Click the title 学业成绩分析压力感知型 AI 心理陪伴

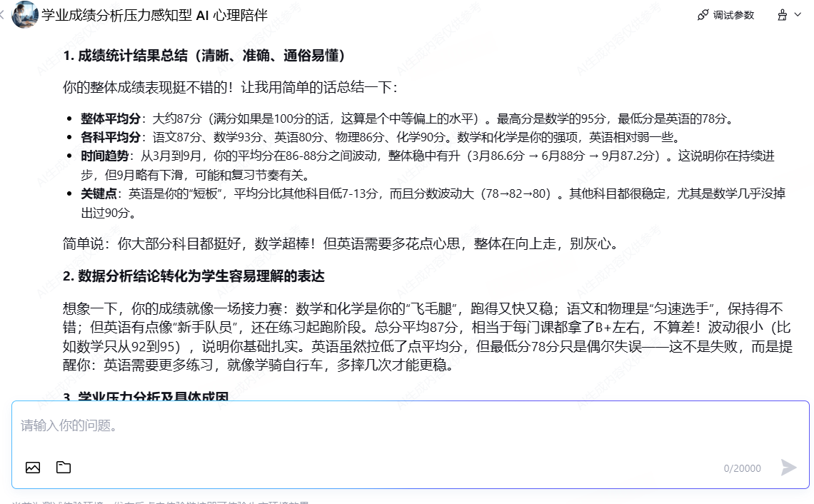pos(155,15)
